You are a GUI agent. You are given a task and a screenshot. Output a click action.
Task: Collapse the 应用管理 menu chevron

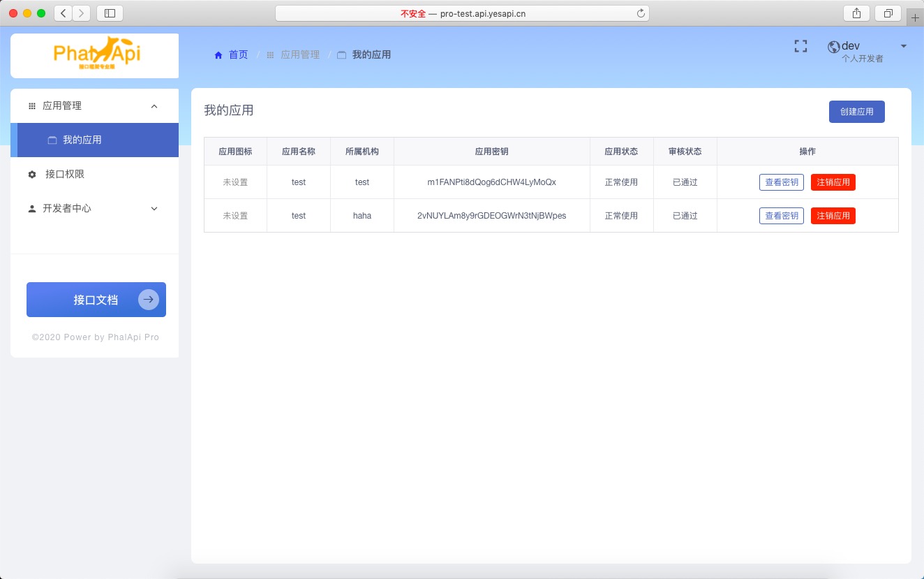(154, 106)
